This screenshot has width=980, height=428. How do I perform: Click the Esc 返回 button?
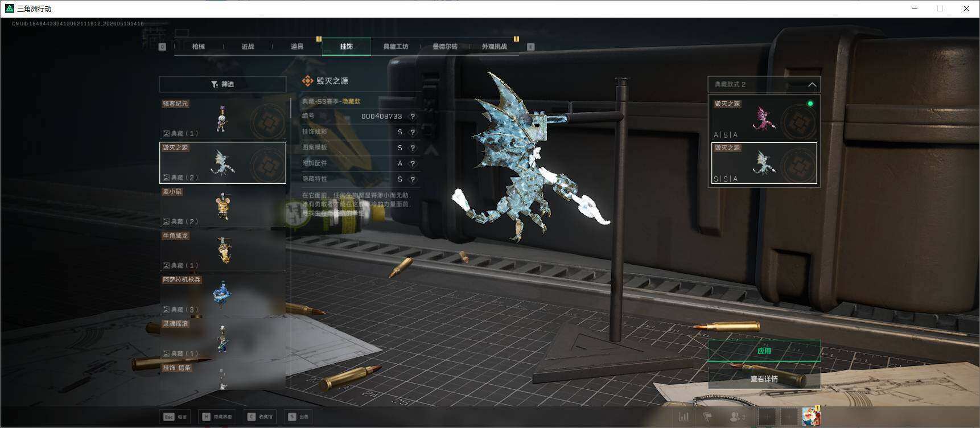(x=175, y=417)
